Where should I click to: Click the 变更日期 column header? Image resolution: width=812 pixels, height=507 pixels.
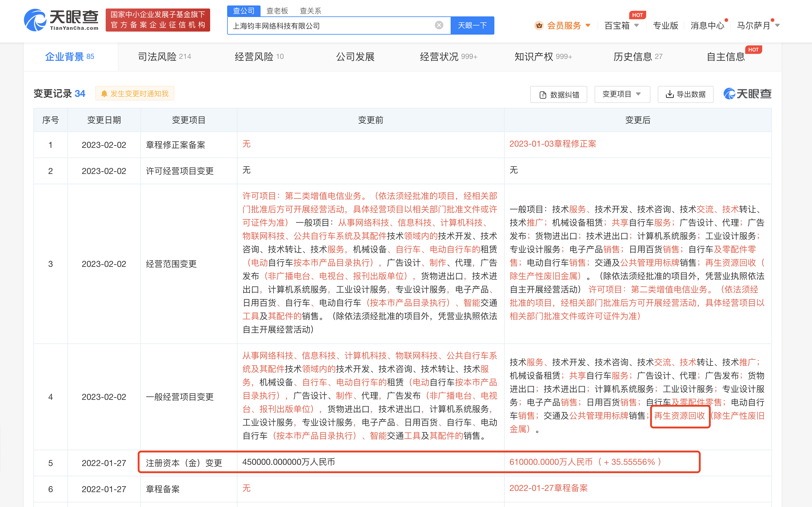(104, 120)
